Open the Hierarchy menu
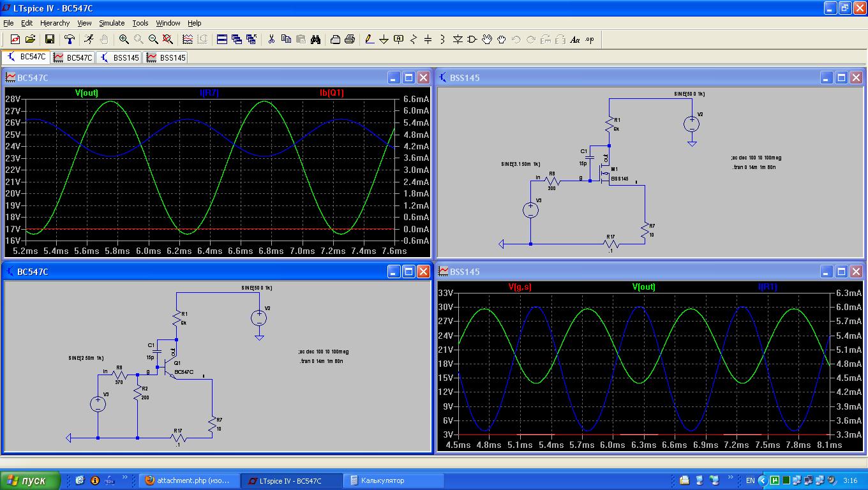The width and height of the screenshot is (868, 490). [55, 23]
